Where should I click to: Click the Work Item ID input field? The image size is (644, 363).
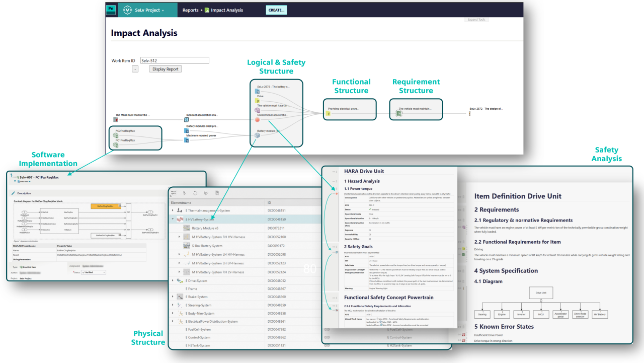click(x=175, y=60)
